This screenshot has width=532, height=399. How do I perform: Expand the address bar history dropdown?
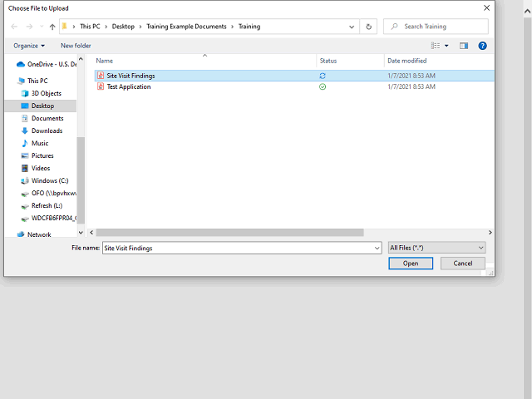point(352,27)
